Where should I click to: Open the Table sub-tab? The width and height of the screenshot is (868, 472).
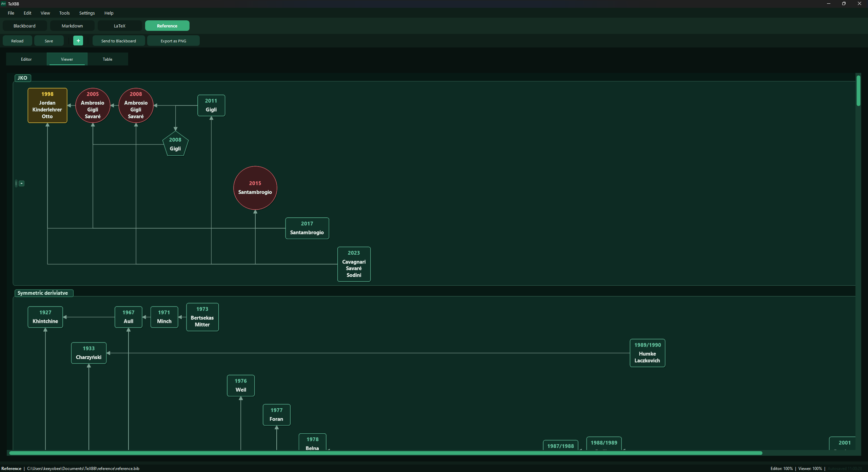[x=107, y=59]
